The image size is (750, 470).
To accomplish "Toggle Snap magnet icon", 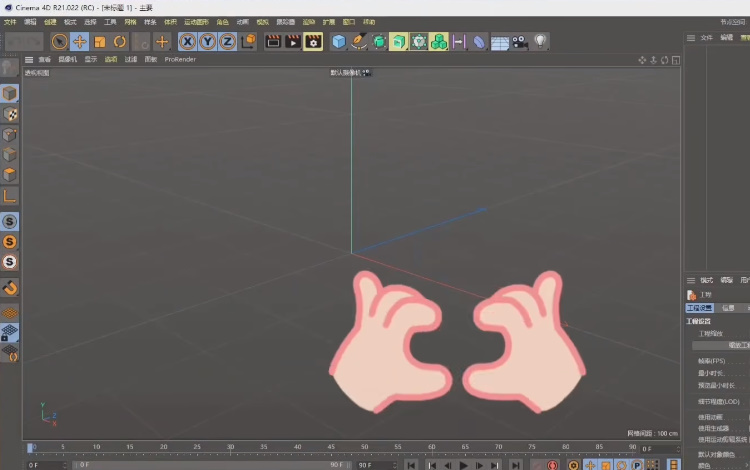I will coord(10,287).
